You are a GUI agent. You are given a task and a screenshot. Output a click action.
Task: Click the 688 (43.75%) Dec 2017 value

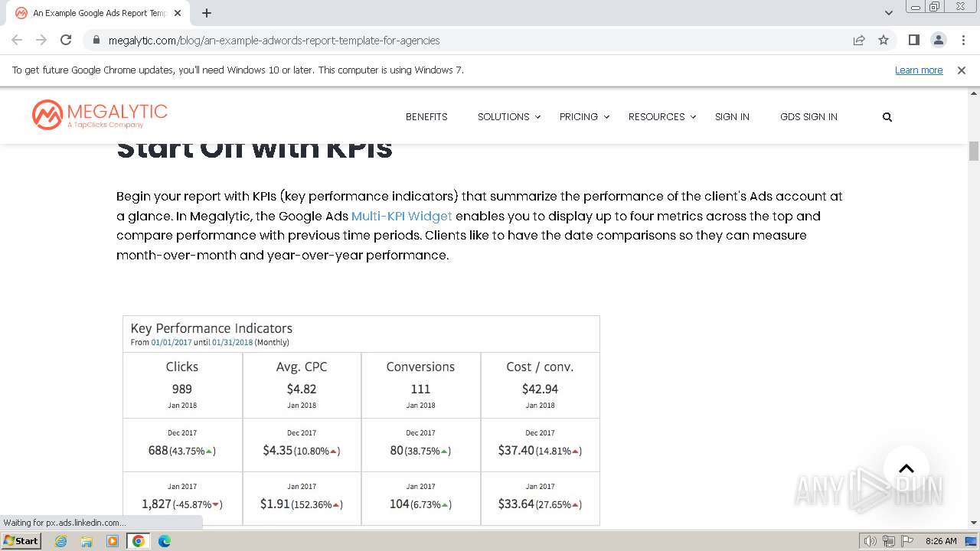pyautogui.click(x=182, y=451)
